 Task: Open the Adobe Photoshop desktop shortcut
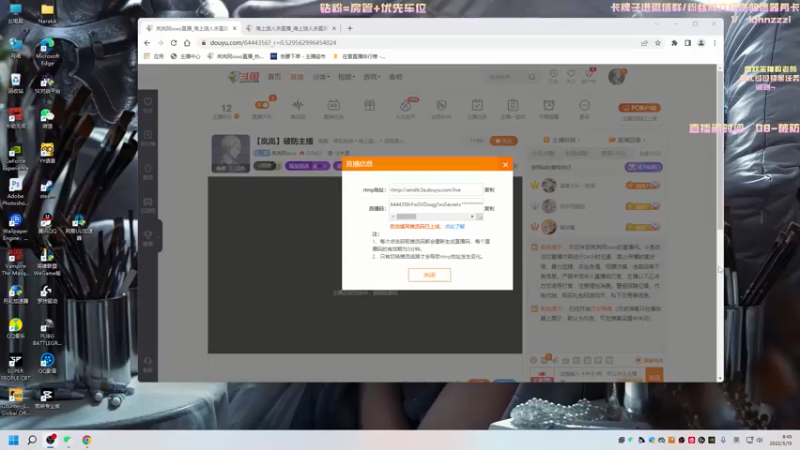pyautogui.click(x=15, y=191)
